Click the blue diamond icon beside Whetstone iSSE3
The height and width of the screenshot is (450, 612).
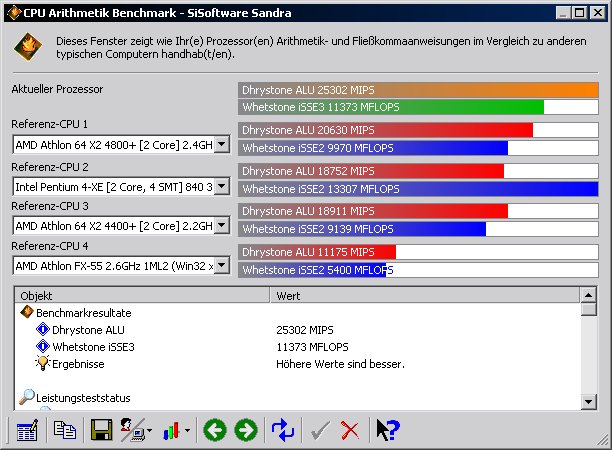click(x=43, y=346)
